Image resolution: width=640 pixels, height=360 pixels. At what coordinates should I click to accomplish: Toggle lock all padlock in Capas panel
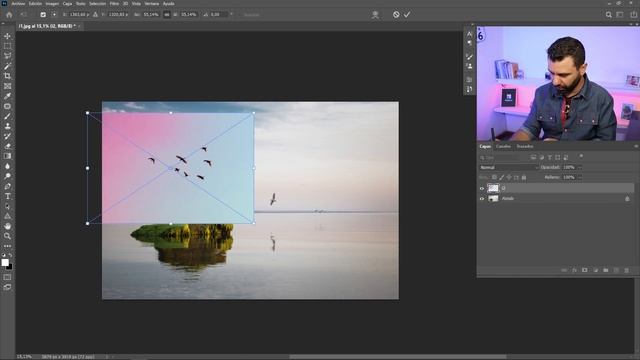pos(524,178)
